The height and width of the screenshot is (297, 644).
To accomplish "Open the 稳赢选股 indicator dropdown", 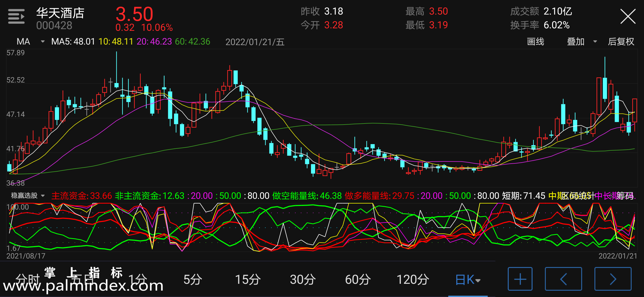I will click(28, 196).
